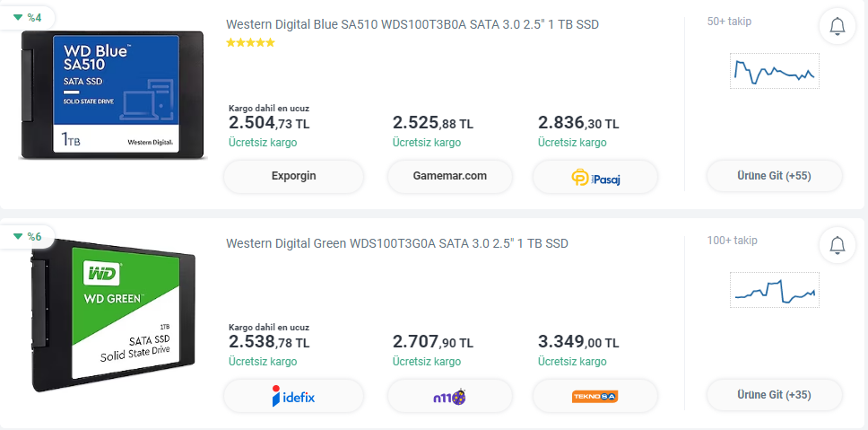View price history chart for WD Green
The height and width of the screenshot is (430, 868).
click(775, 290)
